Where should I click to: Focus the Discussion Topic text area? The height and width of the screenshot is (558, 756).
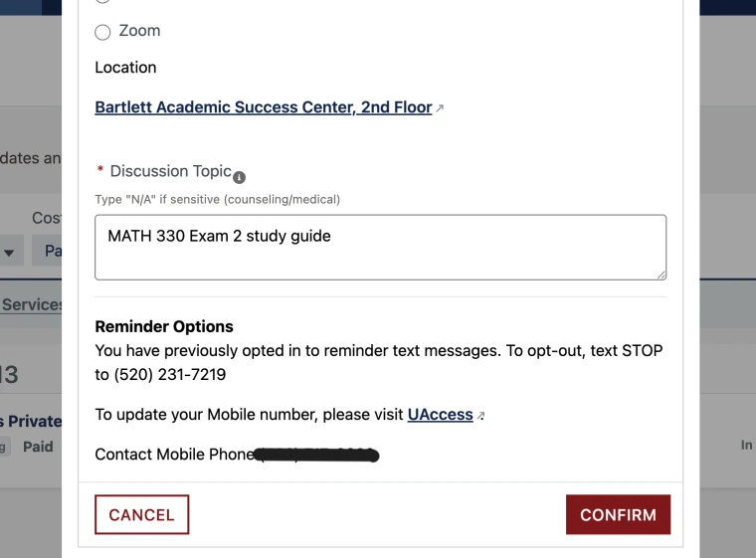point(380,247)
